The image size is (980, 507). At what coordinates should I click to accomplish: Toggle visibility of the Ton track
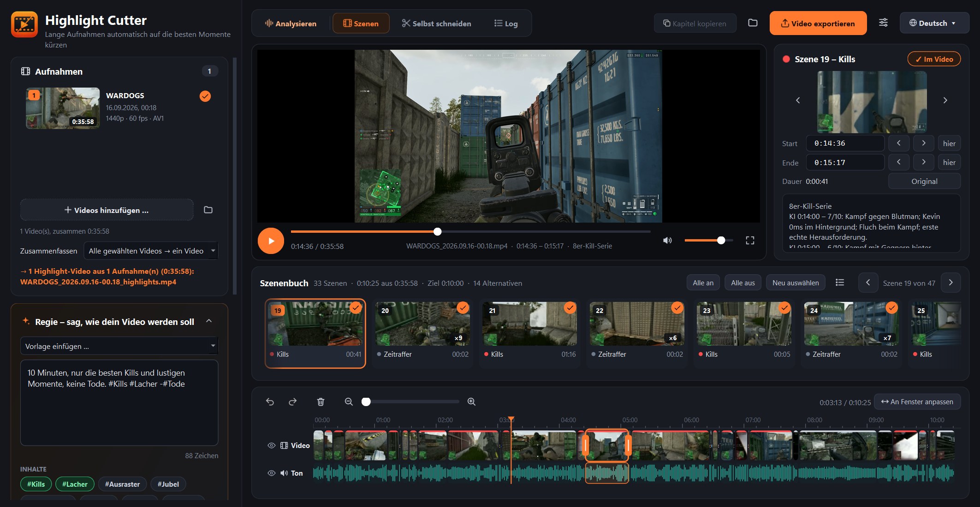271,473
